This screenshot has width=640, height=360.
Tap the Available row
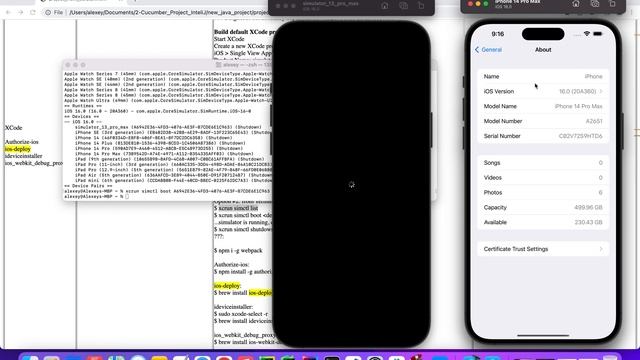(543, 222)
